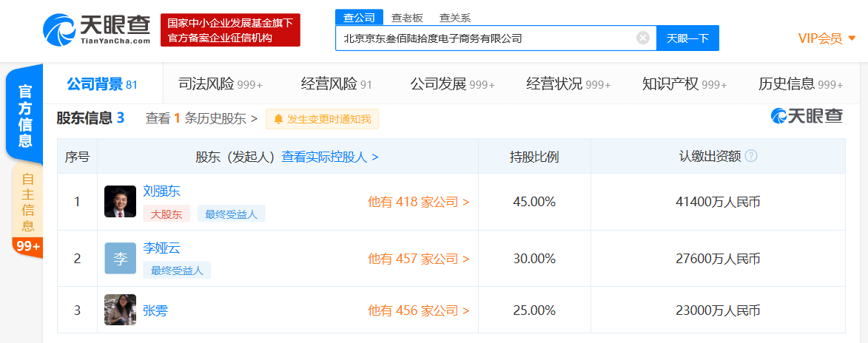
Task: Switch to the 司法风险 tab
Action: coord(220,84)
